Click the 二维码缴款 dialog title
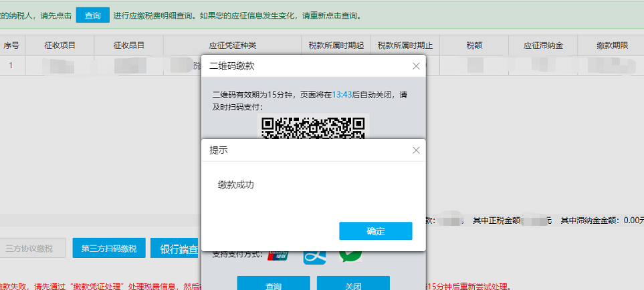Screen dimensions: 644x290 point(231,66)
